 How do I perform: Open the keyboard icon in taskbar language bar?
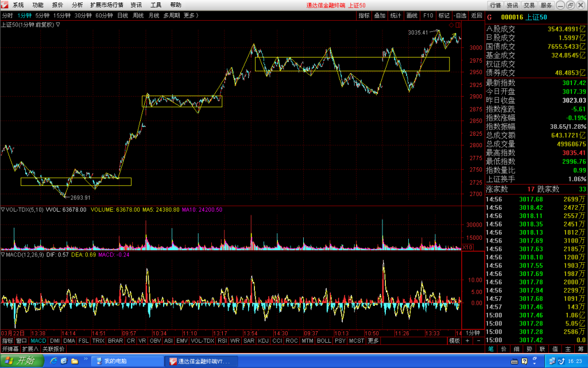point(514,361)
